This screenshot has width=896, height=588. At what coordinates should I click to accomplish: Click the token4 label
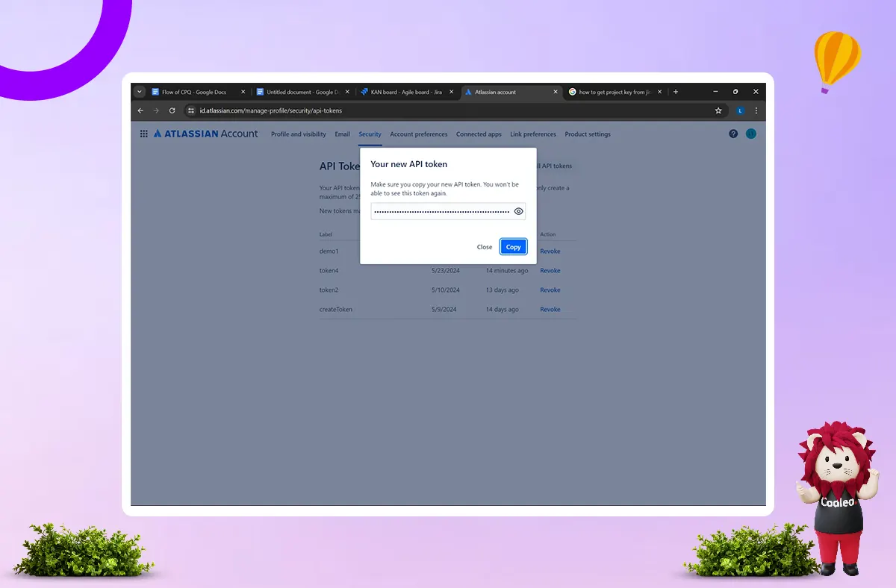point(329,271)
